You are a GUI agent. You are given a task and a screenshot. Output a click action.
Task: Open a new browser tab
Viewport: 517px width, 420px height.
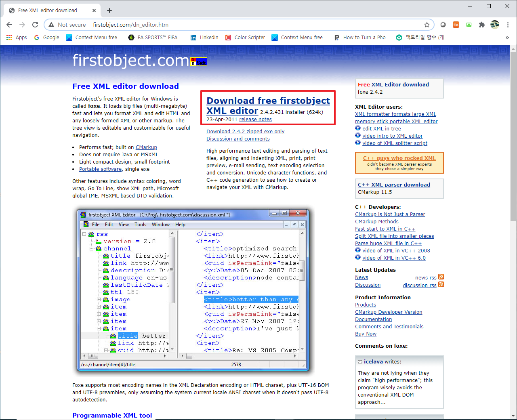109,10
